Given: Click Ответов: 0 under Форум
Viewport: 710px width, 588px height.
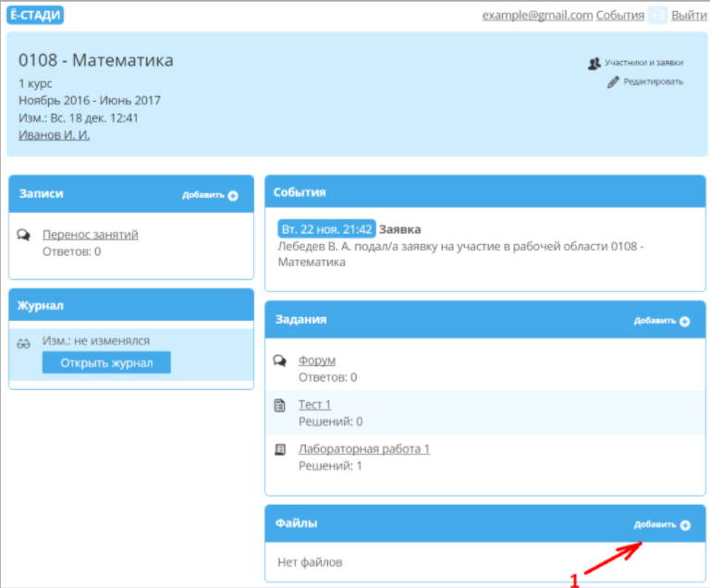Looking at the screenshot, I should click(x=328, y=377).
